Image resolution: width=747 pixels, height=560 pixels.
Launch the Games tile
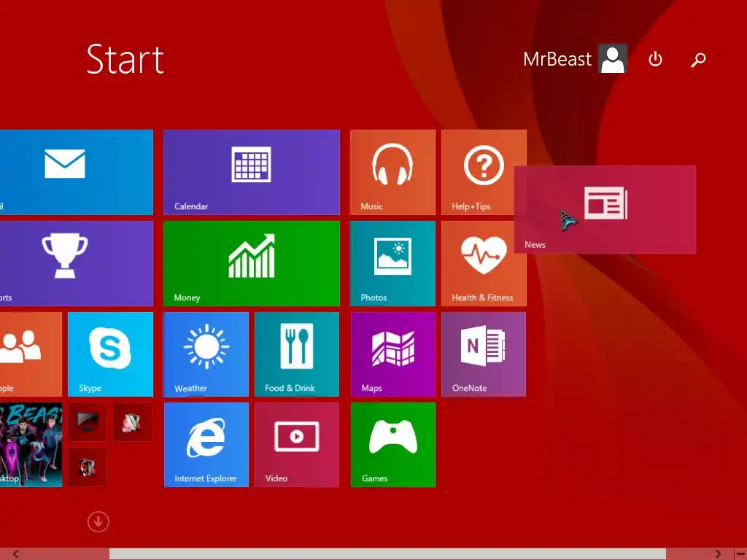click(393, 445)
